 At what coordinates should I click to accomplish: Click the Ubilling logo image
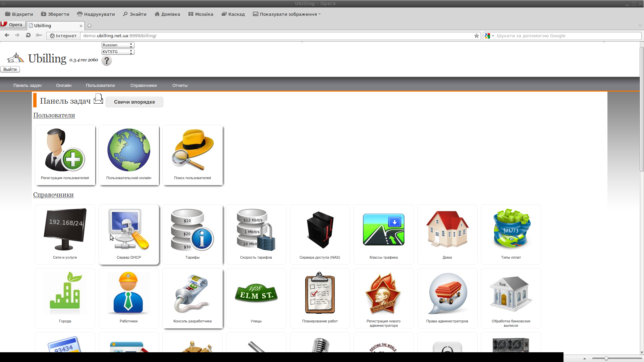point(15,58)
